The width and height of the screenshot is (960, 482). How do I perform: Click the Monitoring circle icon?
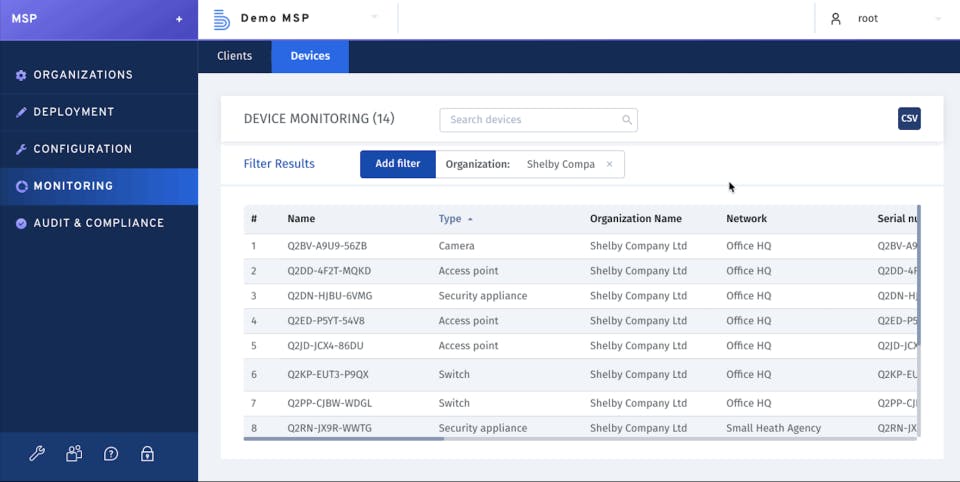21,186
